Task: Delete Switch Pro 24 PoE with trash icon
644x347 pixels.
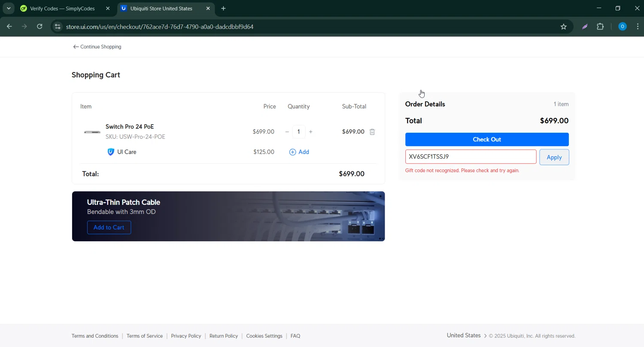Action: 372,132
